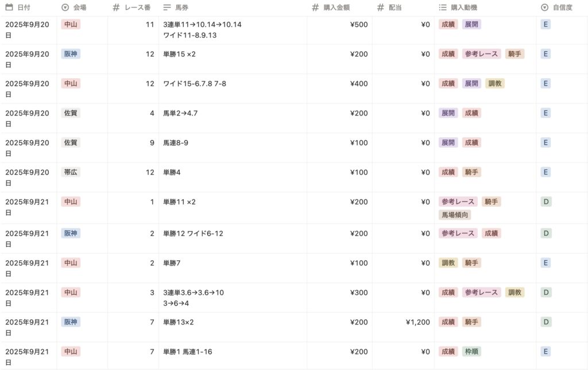The image size is (588, 370).
Task: Click the D confidence tag in 単勝13×2 row
Action: [547, 322]
